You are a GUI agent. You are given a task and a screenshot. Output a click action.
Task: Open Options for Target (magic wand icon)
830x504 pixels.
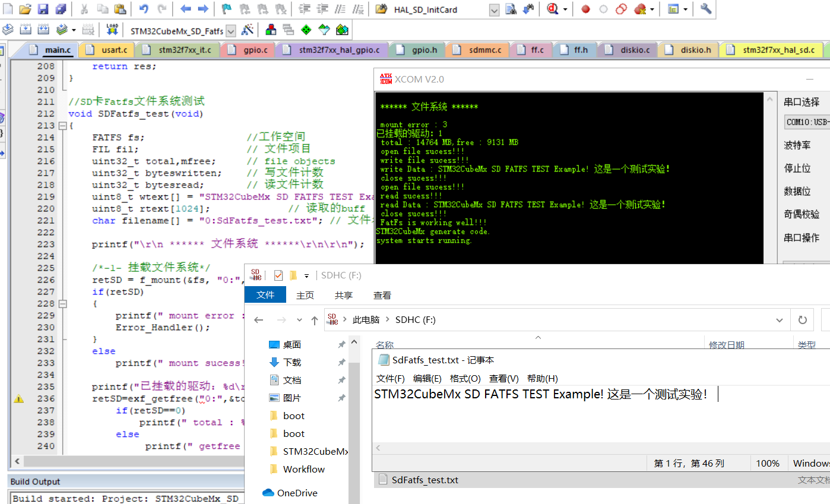(x=248, y=30)
